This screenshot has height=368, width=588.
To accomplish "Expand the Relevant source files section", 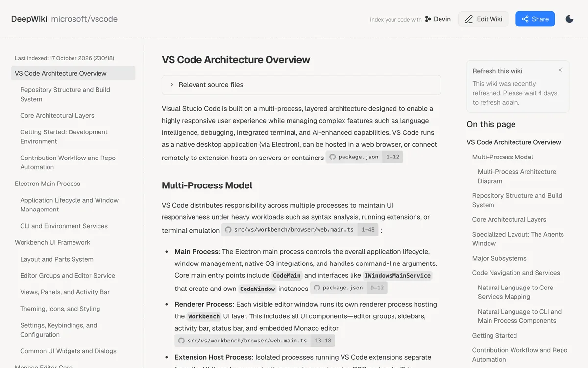I will (x=301, y=85).
